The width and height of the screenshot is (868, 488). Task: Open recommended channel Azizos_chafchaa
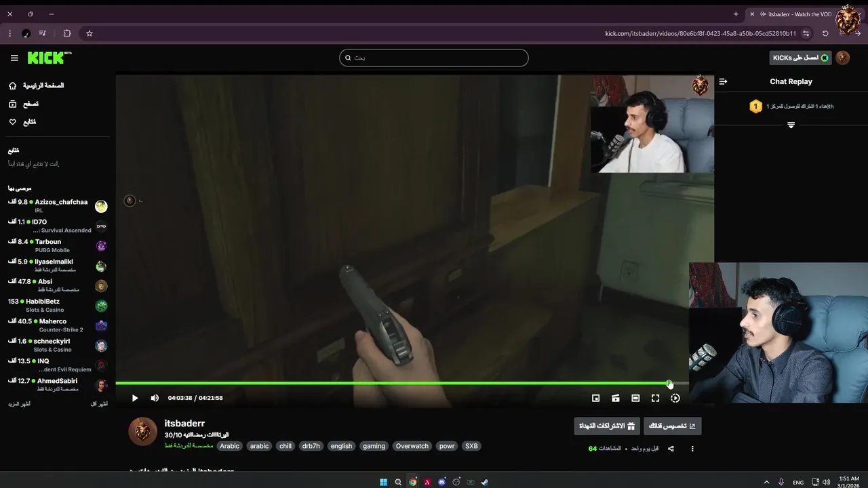58,206
